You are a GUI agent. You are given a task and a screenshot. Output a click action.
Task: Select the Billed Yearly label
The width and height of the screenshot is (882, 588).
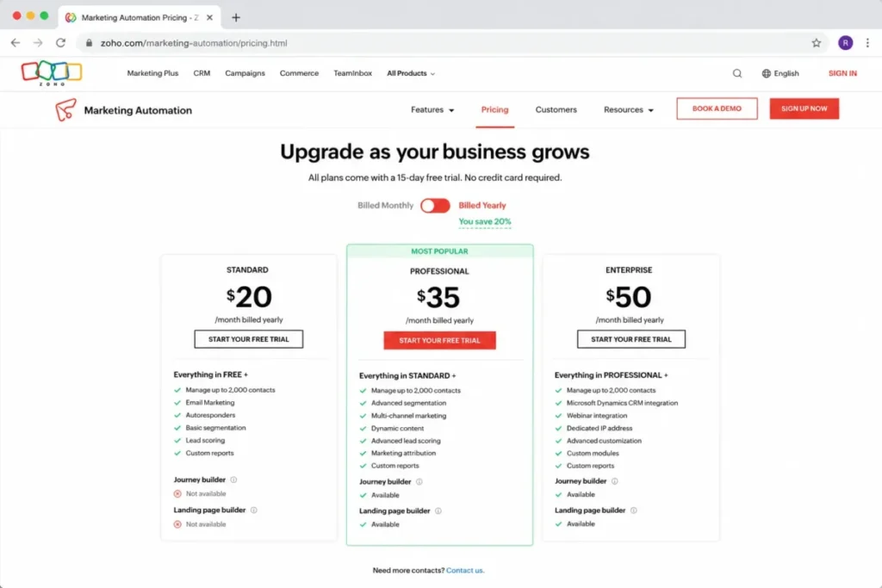(x=482, y=206)
